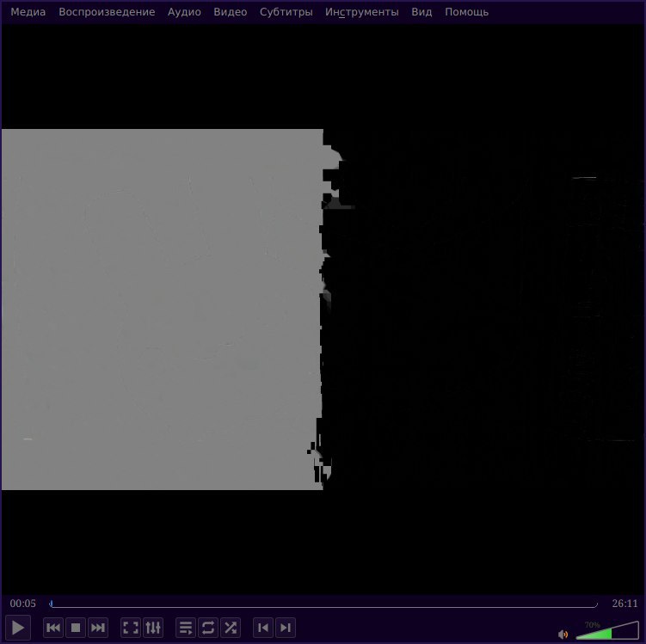
Task: Click elapsed time 00:05 label
Action: (x=22, y=604)
